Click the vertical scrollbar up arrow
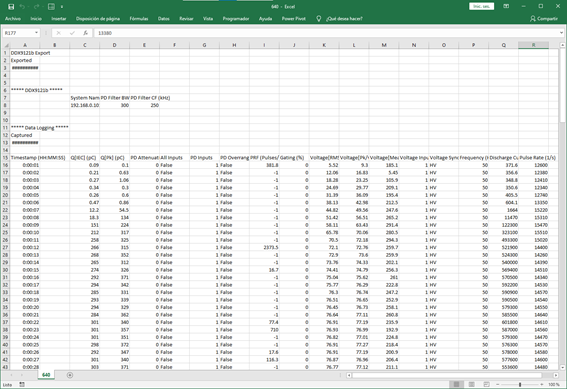The height and width of the screenshot is (389, 567). click(562, 45)
